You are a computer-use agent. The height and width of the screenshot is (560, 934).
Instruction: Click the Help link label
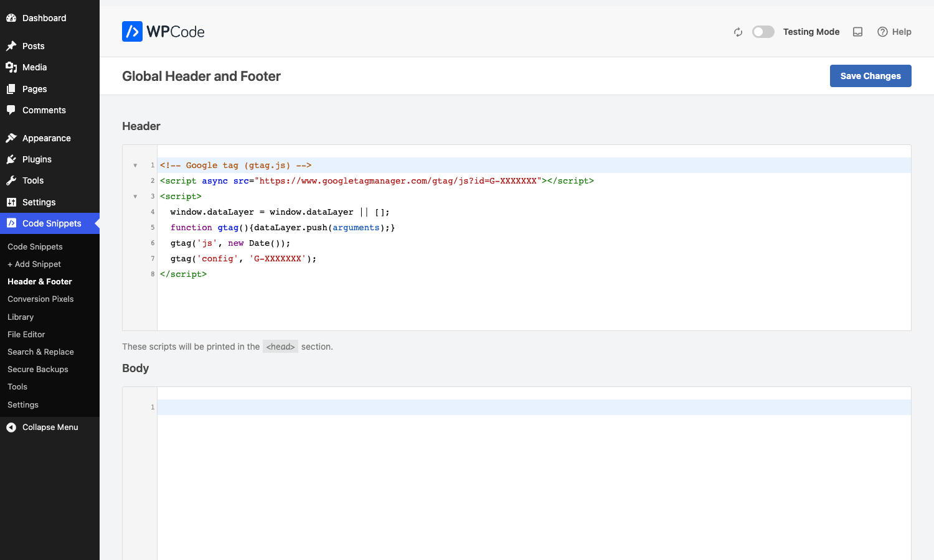click(902, 32)
